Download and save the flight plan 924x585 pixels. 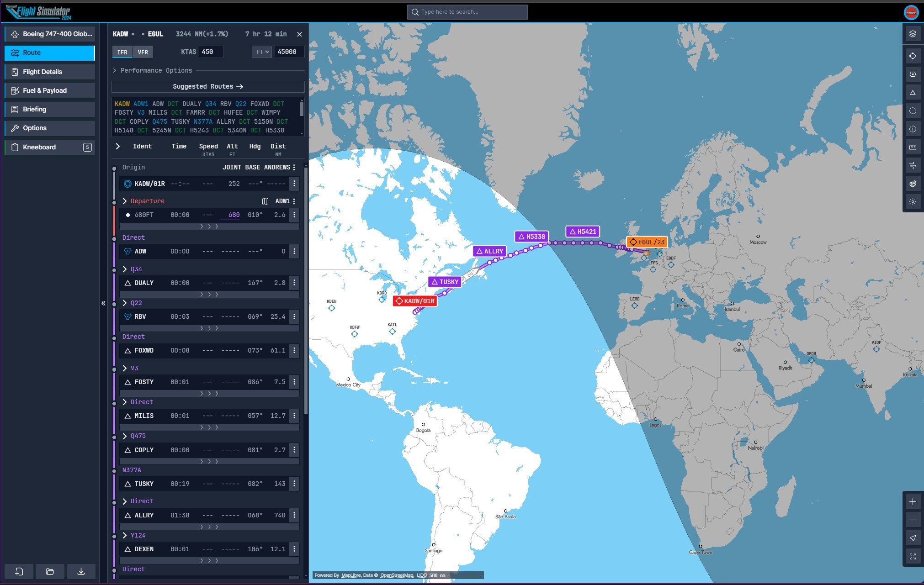point(81,572)
